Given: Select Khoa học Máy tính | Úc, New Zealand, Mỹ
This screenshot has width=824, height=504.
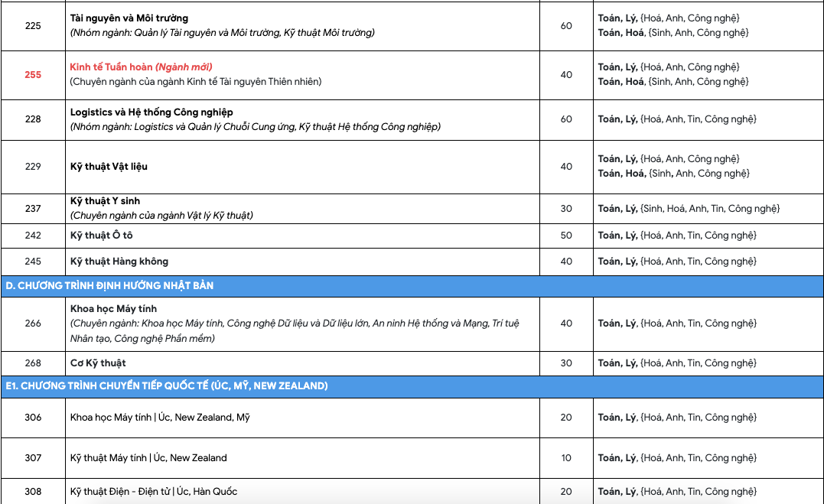Looking at the screenshot, I should coord(160,418).
